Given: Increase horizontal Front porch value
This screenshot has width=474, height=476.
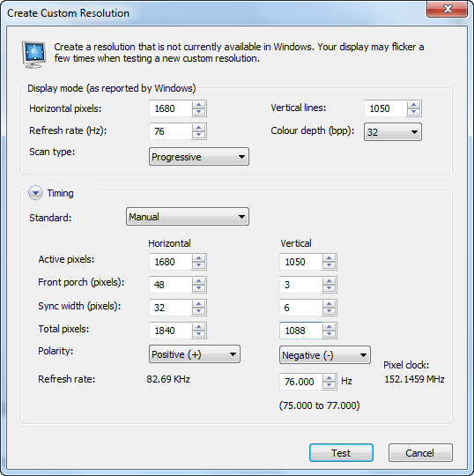Looking at the screenshot, I should [199, 281].
